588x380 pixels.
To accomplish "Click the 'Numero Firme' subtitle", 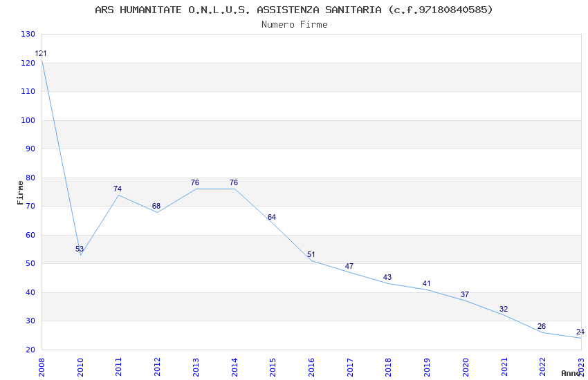I will tap(295, 25).
